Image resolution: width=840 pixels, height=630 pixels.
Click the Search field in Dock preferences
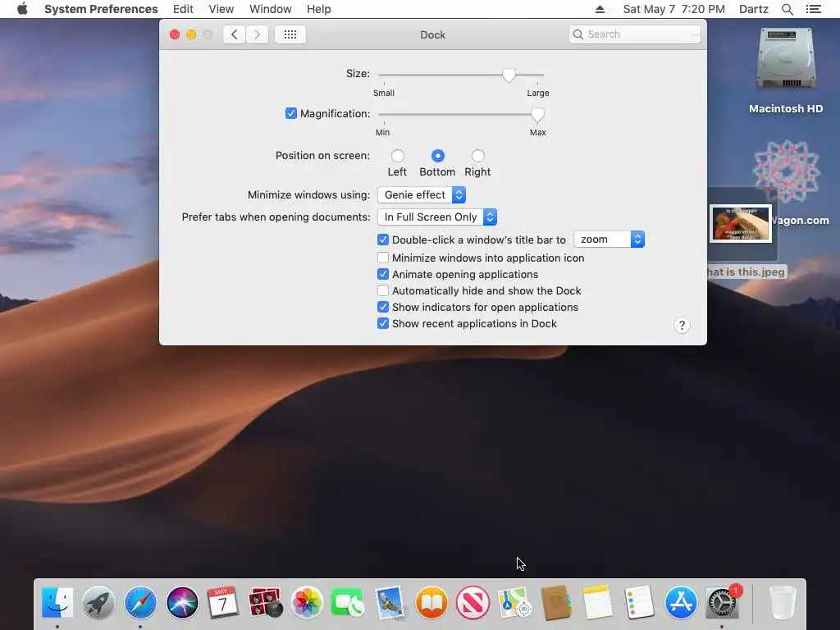tap(635, 34)
